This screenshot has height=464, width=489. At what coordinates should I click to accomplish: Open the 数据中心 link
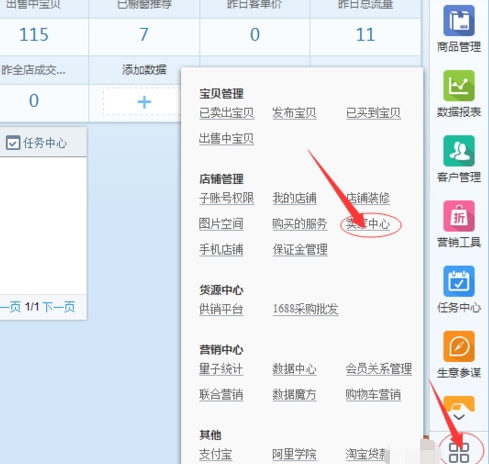[x=294, y=369]
